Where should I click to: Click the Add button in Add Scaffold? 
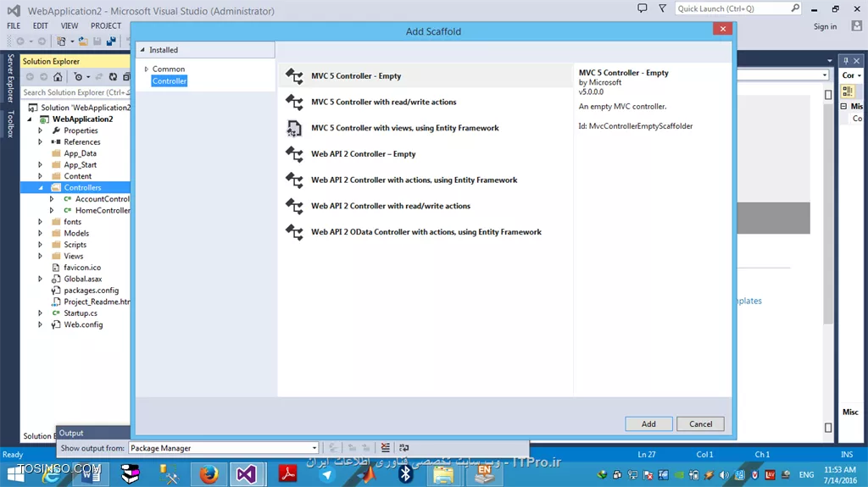[x=648, y=424]
